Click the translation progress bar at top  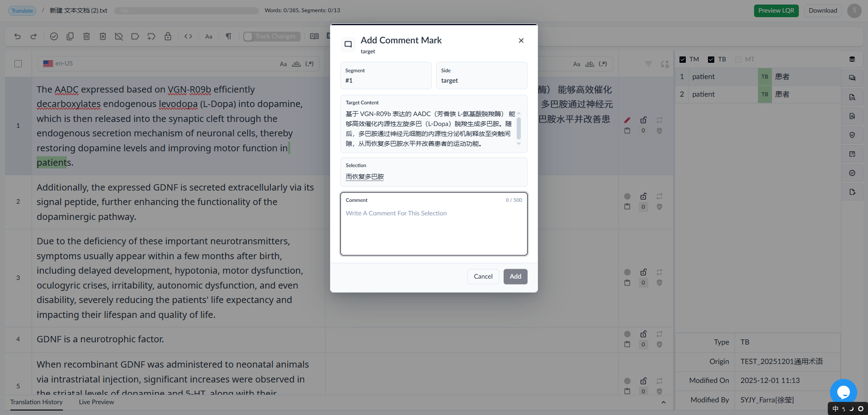(186, 11)
